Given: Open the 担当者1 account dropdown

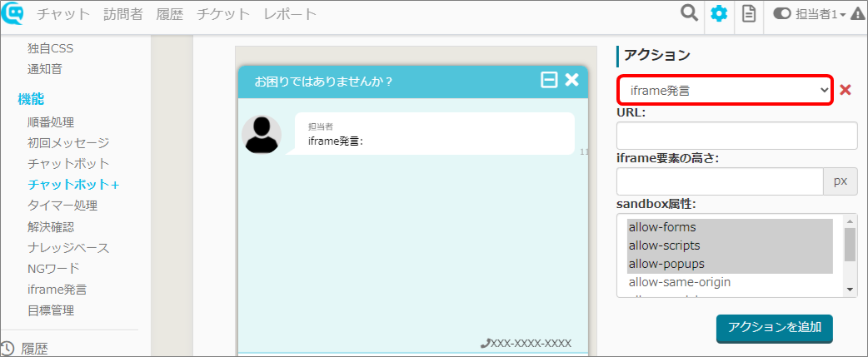Looking at the screenshot, I should 821,14.
